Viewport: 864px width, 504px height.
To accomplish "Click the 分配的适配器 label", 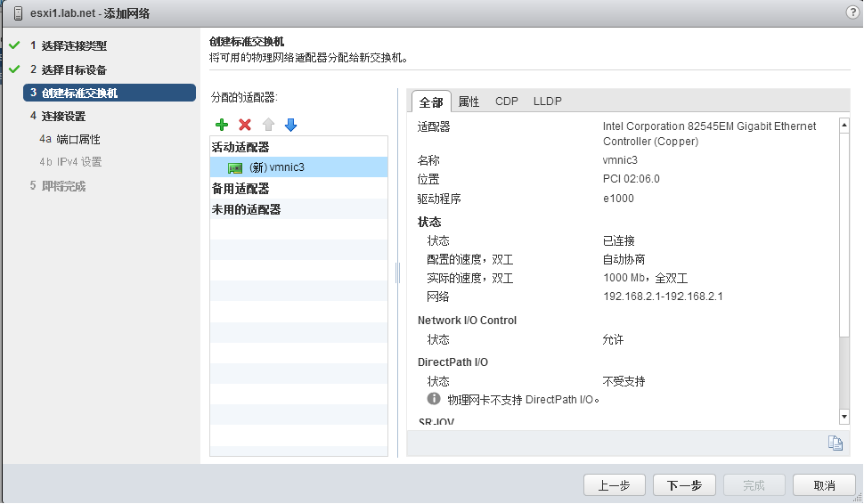I will [244, 97].
